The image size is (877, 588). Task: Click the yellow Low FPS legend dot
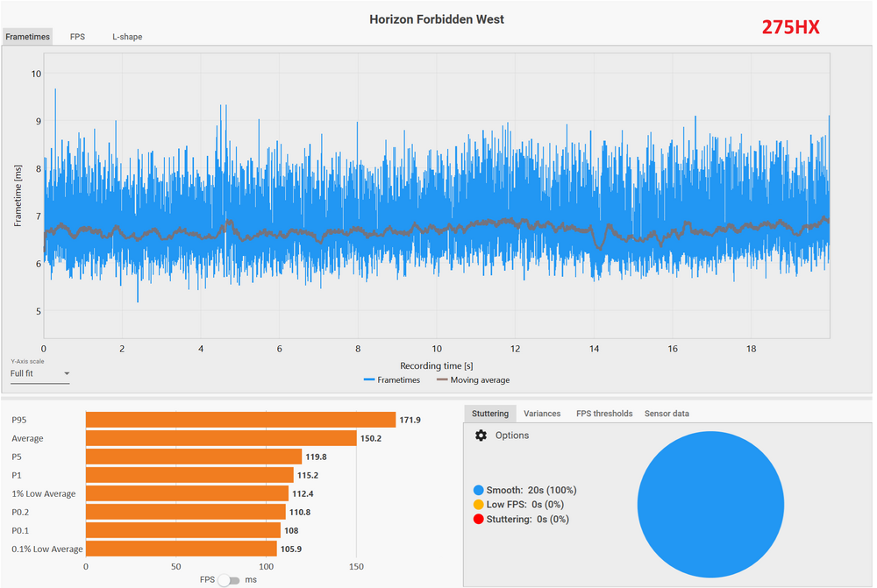[x=478, y=505]
